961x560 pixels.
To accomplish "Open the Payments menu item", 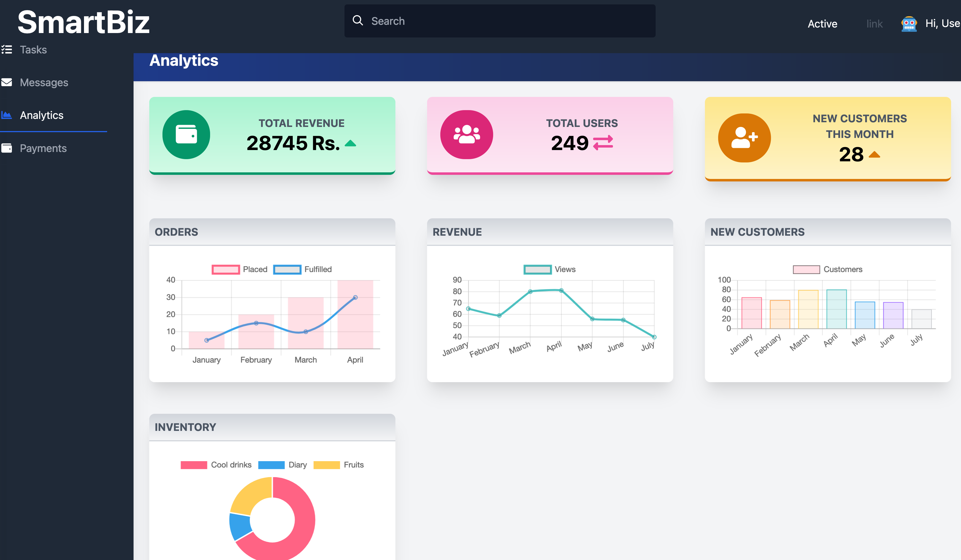I will point(43,148).
